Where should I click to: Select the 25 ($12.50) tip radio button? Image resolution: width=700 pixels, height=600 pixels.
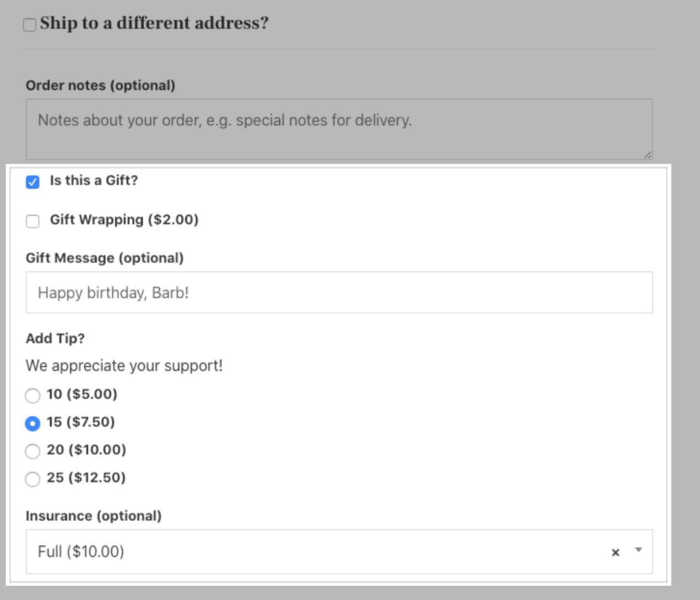point(32,479)
